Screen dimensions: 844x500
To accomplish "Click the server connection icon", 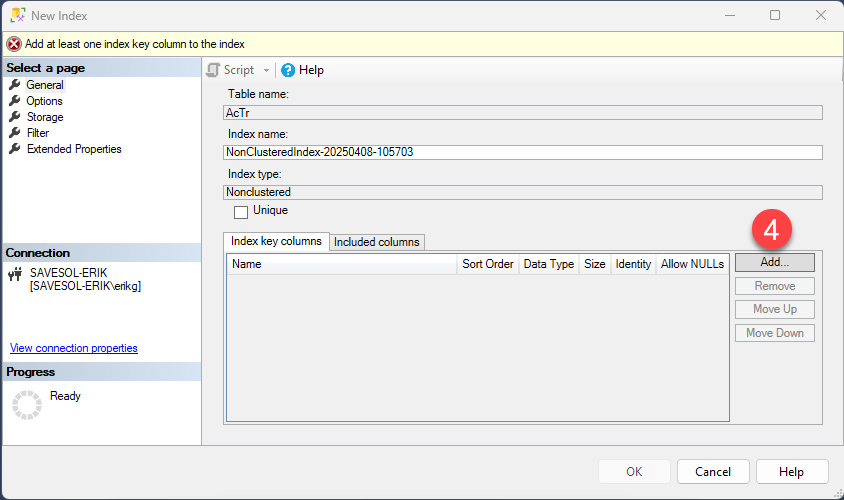I will 15,272.
